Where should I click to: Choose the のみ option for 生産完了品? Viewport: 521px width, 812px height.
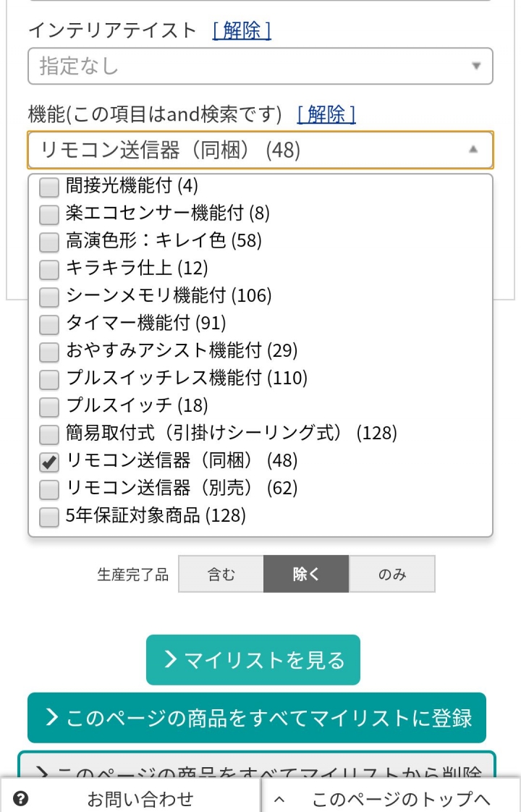392,574
